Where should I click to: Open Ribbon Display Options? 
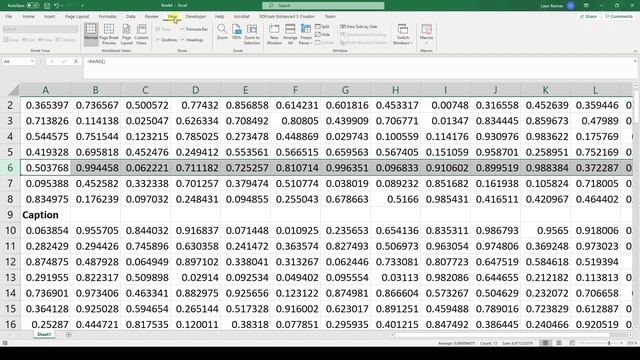pyautogui.click(x=586, y=6)
